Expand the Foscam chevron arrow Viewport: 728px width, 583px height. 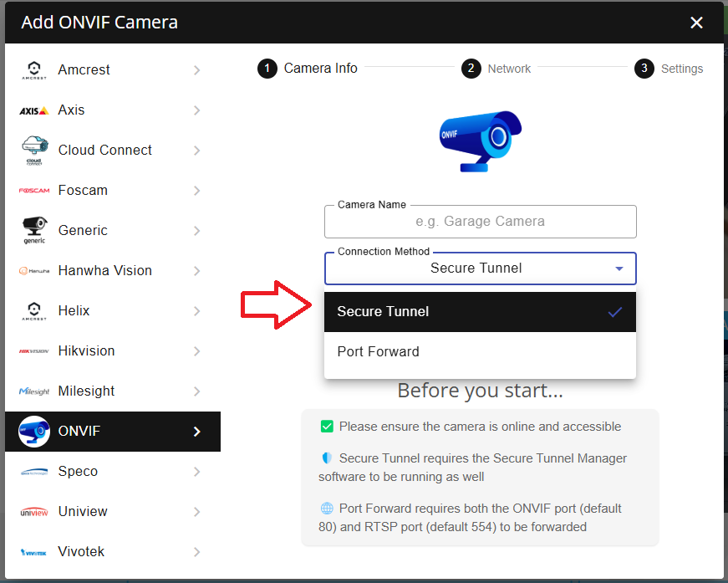[197, 191]
